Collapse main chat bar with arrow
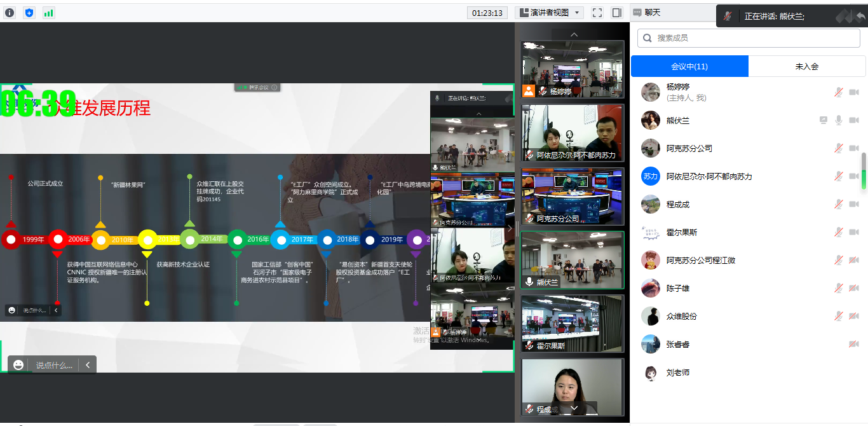 tap(88, 365)
